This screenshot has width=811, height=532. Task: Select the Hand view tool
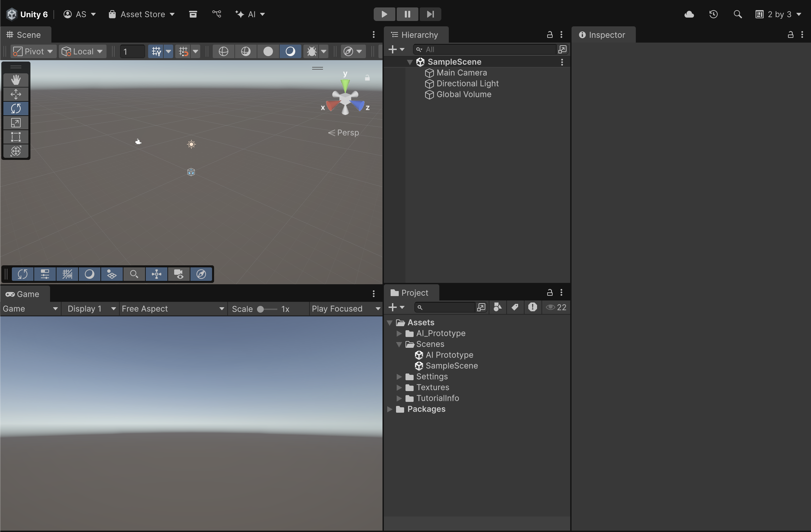pos(16,80)
